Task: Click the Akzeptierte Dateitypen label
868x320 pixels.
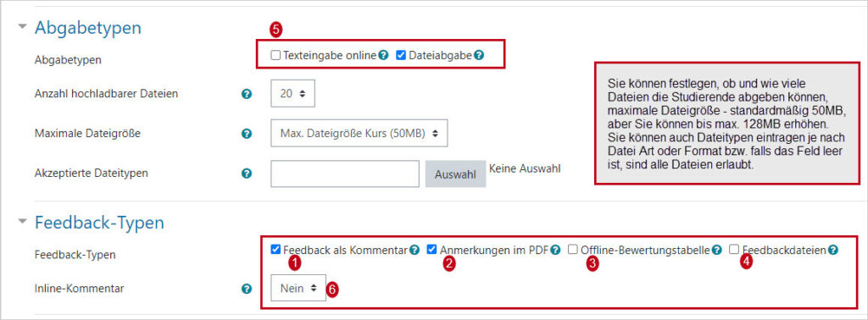Action: point(92,173)
